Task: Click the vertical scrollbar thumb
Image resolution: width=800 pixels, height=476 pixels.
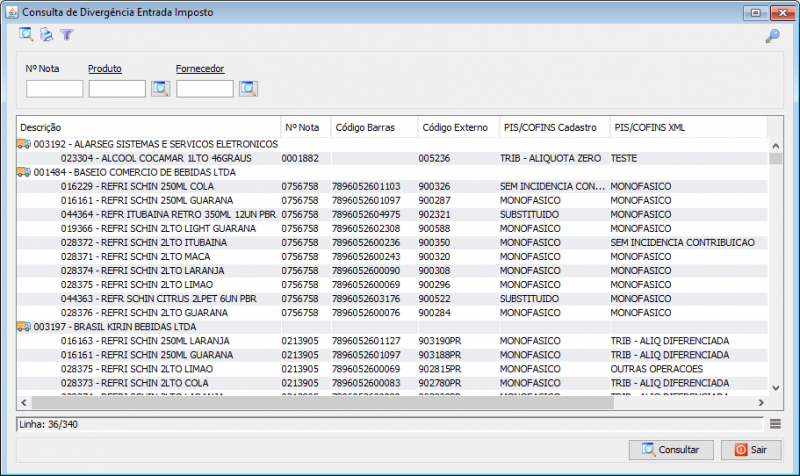Action: point(776,159)
